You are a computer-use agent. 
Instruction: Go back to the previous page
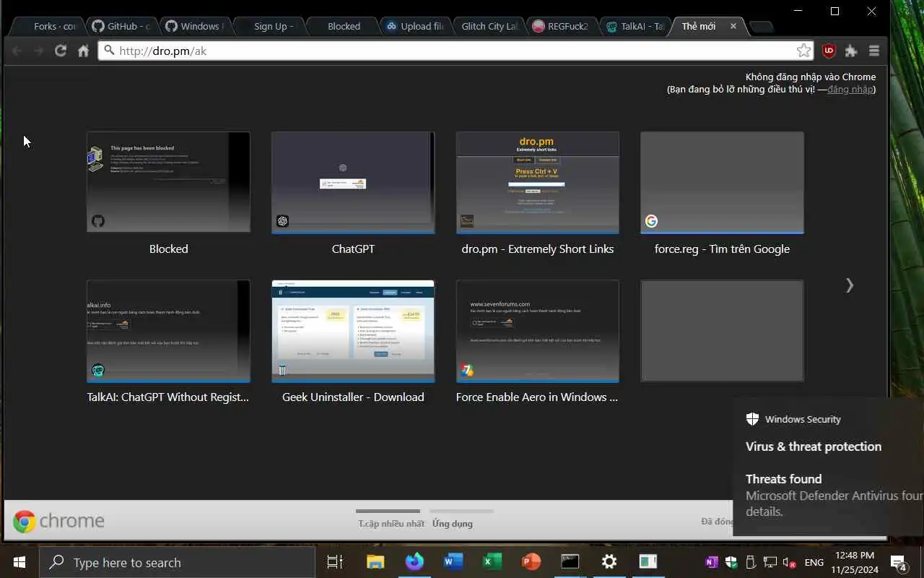pos(17,51)
